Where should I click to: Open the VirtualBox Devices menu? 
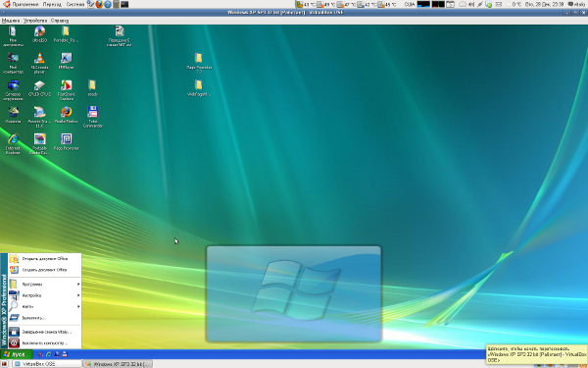(35, 21)
